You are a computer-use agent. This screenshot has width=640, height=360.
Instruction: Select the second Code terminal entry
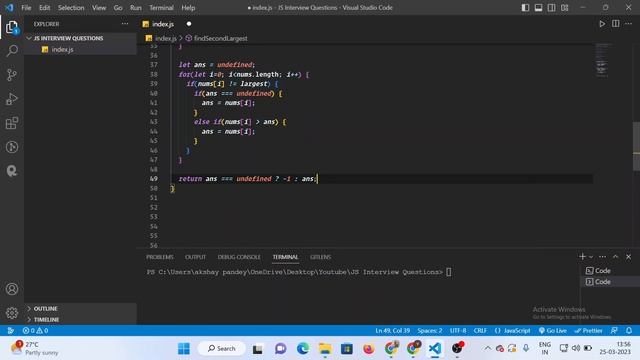pos(610,282)
